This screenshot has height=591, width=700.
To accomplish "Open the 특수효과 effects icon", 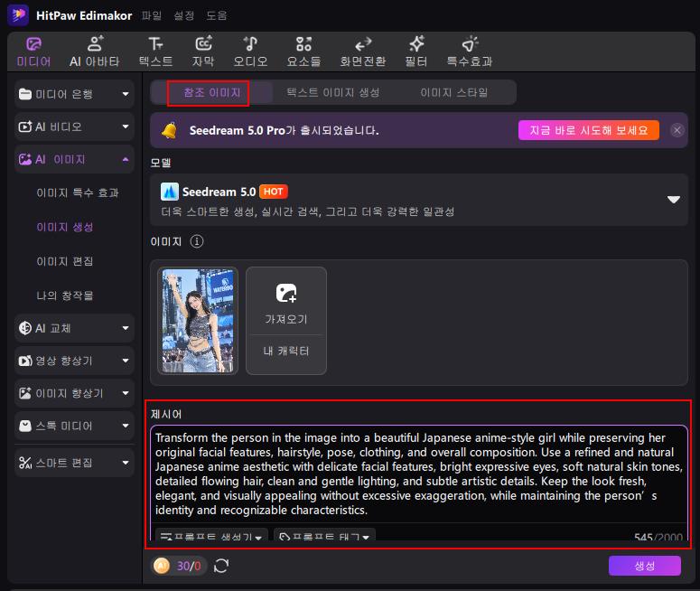I will tap(470, 52).
